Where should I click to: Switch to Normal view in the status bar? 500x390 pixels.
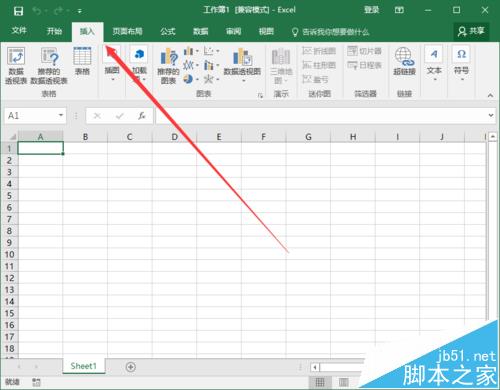(x=320, y=382)
